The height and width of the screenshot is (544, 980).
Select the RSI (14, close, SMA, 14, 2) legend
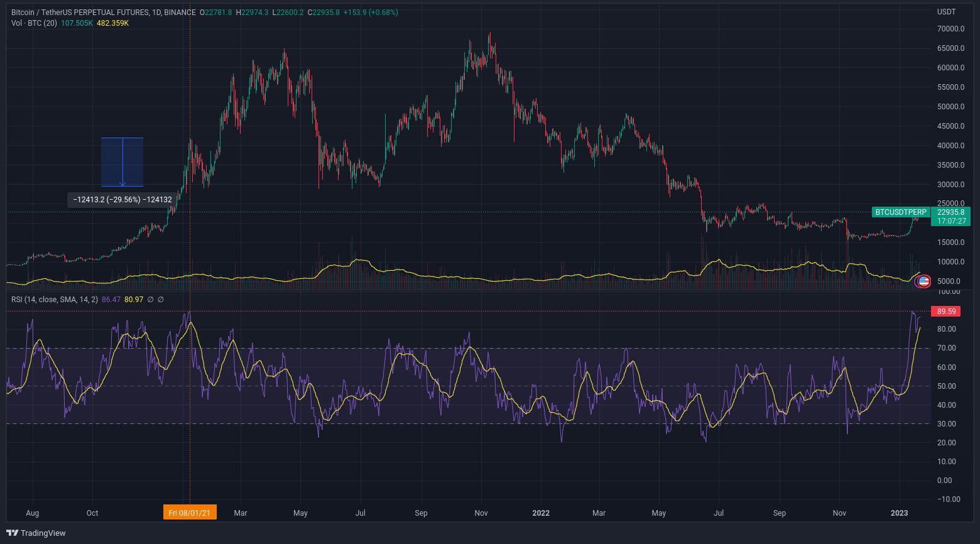click(55, 300)
